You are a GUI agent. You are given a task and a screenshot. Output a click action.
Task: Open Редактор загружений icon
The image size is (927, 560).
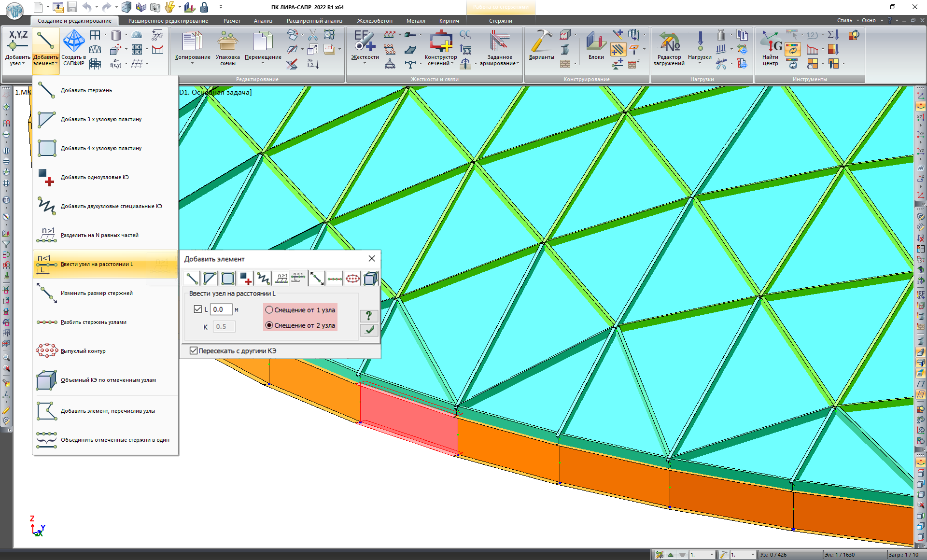669,42
